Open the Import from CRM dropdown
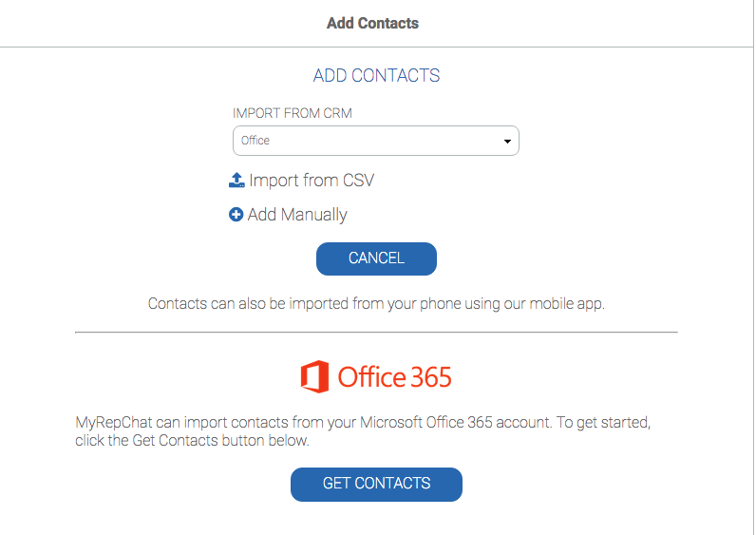 375,141
